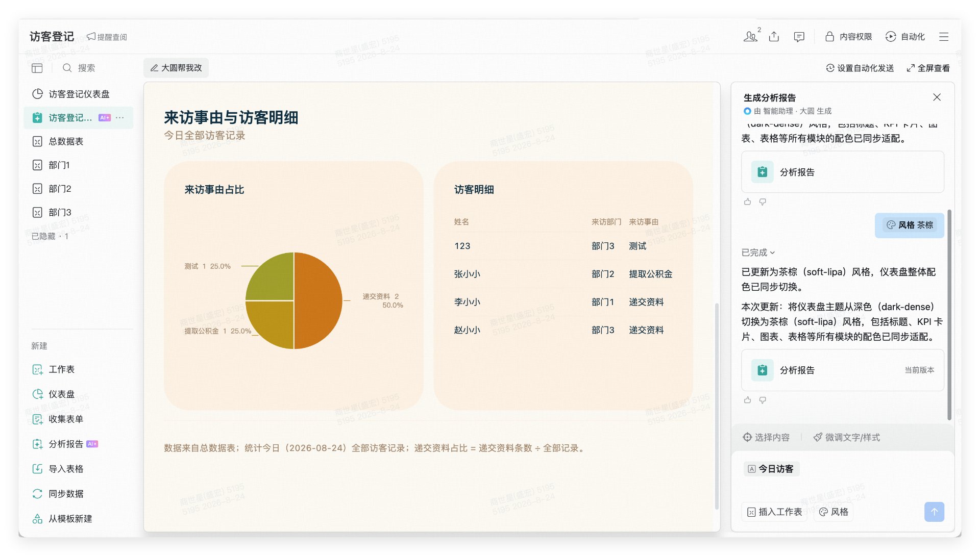Click the report area vertical scrollbar
The image size is (980, 556).
click(x=716, y=407)
